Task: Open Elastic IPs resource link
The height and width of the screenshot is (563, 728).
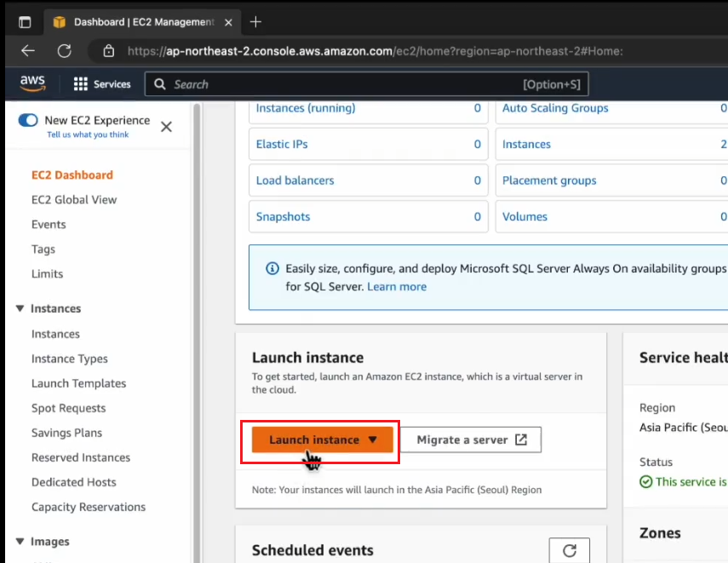Action: tap(282, 145)
